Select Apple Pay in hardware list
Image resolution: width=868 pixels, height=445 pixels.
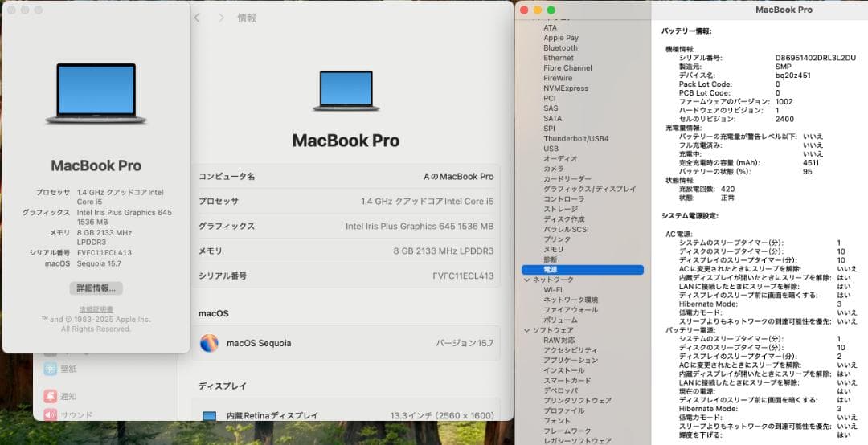[x=561, y=38]
